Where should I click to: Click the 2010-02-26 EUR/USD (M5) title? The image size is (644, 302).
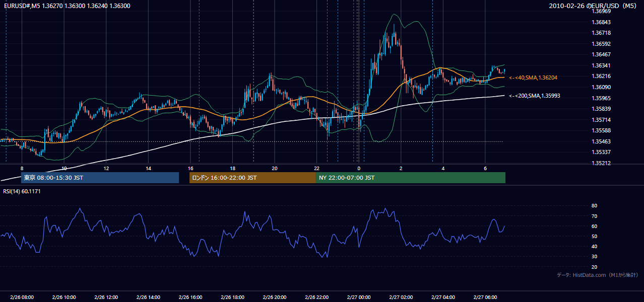(594, 6)
